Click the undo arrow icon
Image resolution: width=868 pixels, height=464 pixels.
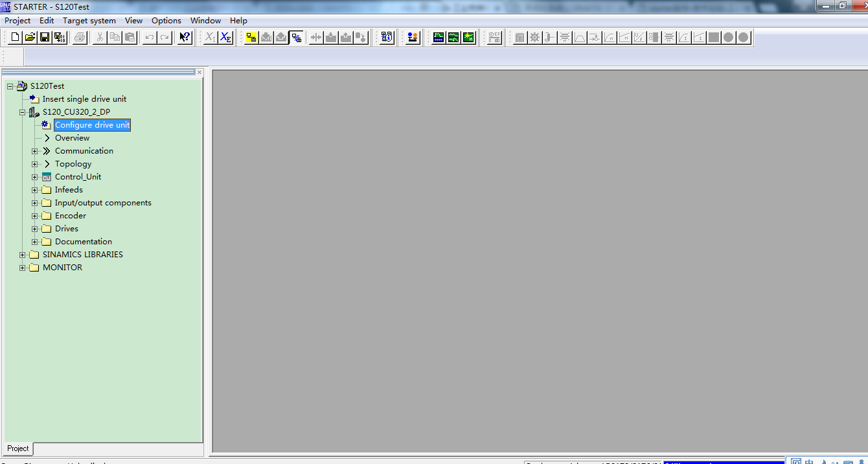point(150,38)
